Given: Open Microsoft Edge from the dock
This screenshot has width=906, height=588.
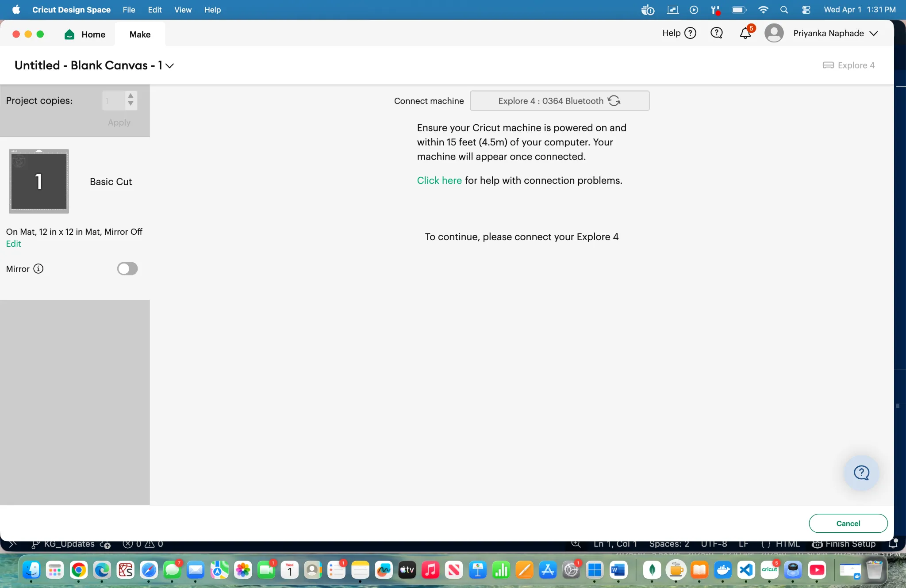Looking at the screenshot, I should point(102,570).
